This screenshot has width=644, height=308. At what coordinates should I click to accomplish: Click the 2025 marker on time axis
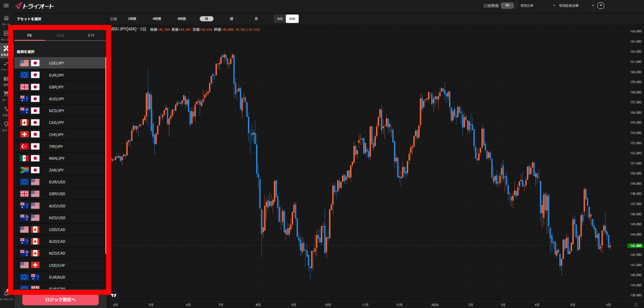tap(435, 305)
